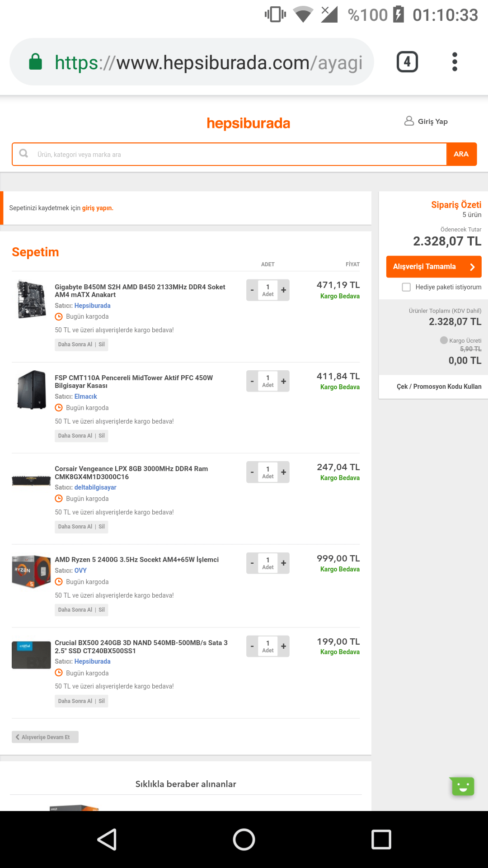488x868 pixels.
Task: Tap the user profile icon beside Giriş Yap
Action: click(x=409, y=121)
